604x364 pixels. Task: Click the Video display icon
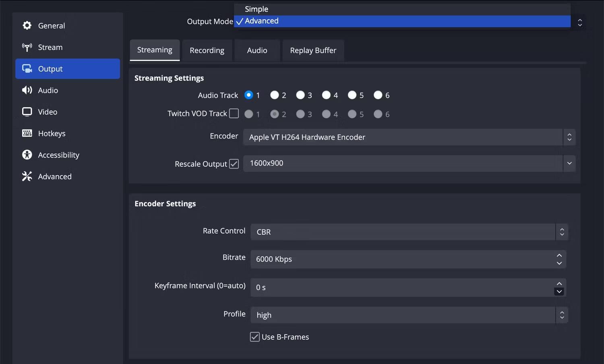pos(27,112)
